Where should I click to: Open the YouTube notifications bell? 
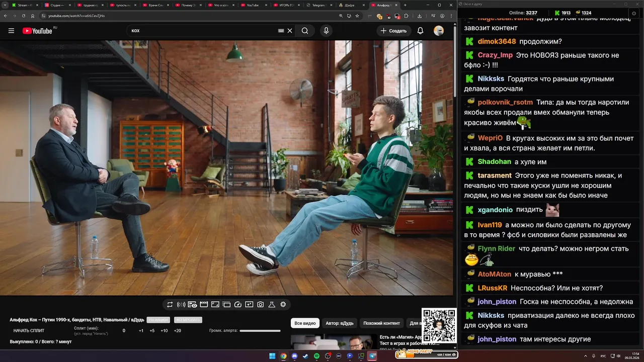coord(420,31)
